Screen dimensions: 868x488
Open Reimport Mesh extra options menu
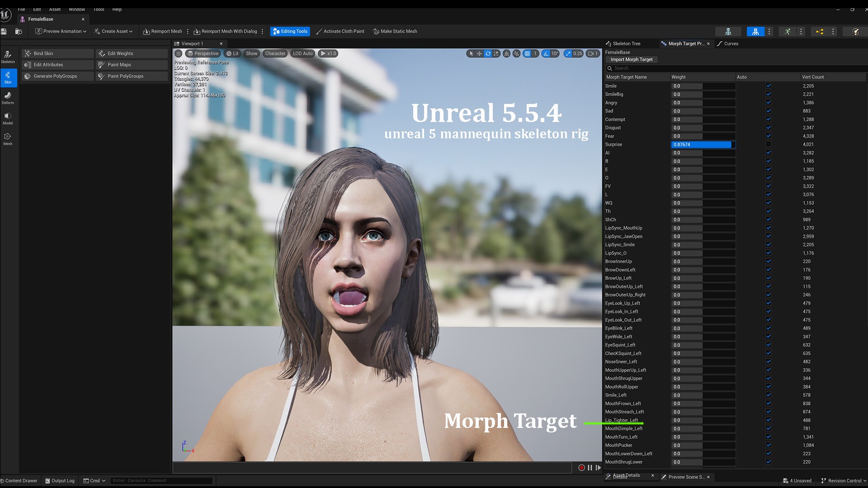coord(188,31)
